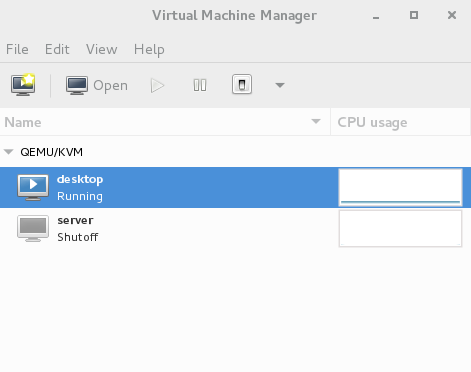
Task: Open the View menu
Action: pyautogui.click(x=102, y=49)
